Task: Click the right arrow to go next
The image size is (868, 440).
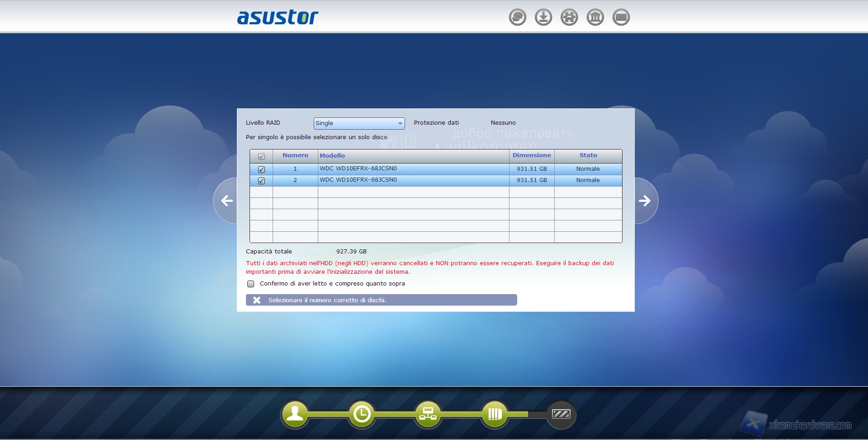Action: (x=645, y=201)
